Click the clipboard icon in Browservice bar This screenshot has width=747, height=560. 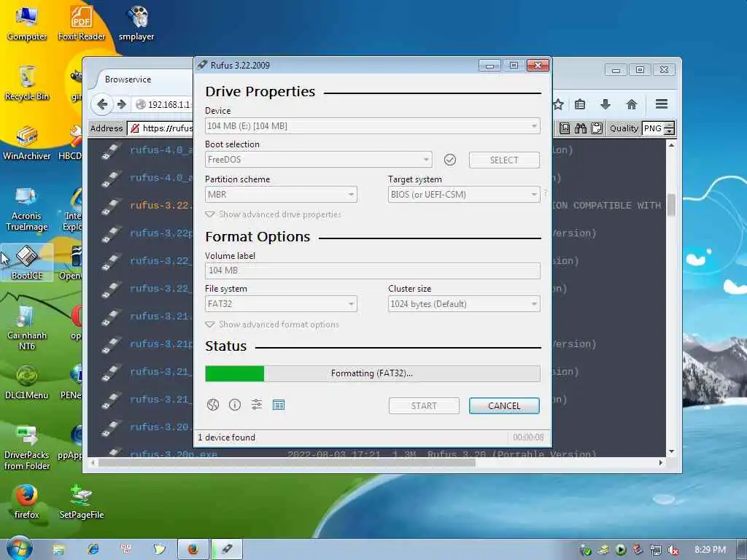[x=597, y=128]
